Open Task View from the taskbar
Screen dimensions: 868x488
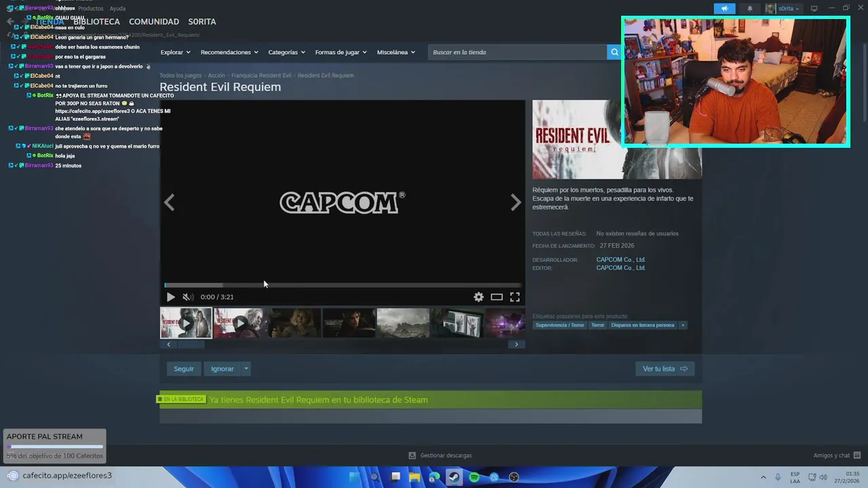(396, 477)
